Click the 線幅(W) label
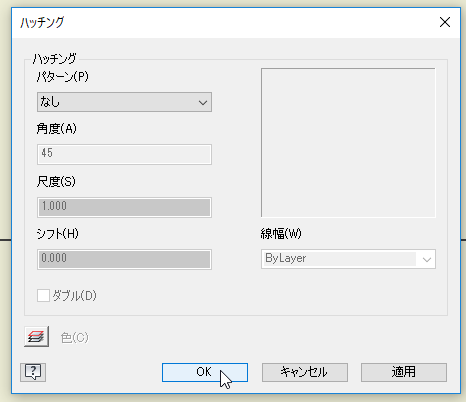The image size is (466, 402). pyautogui.click(x=281, y=234)
